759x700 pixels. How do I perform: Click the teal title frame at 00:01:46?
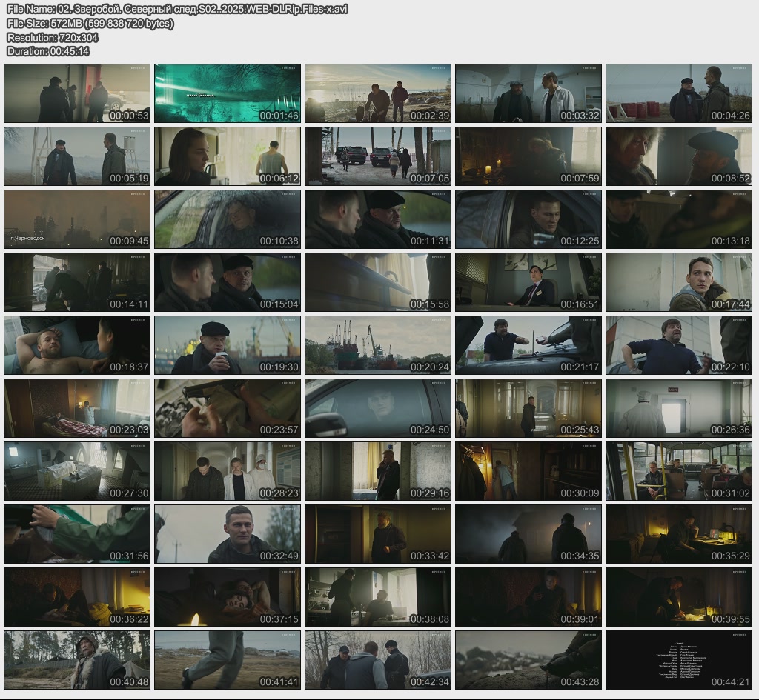click(x=228, y=93)
